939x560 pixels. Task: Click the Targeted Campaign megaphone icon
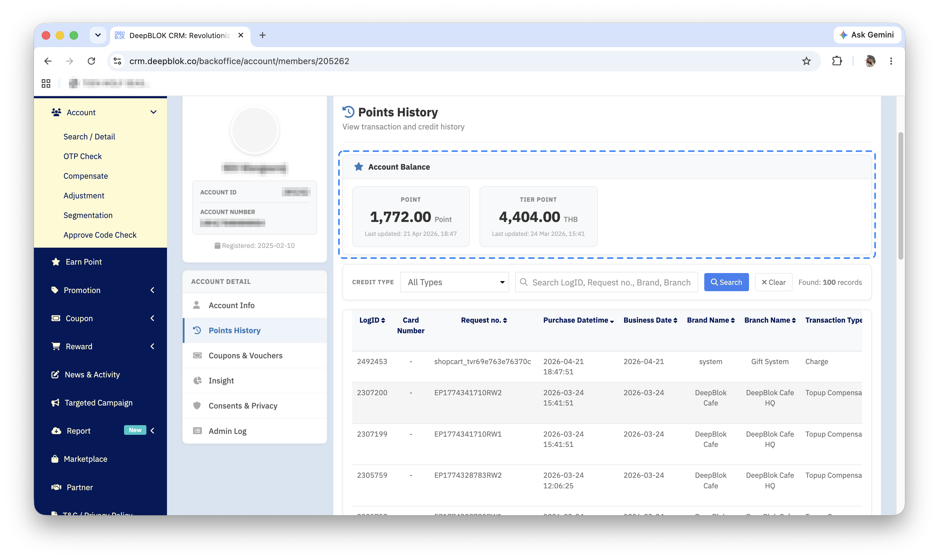[55, 403]
